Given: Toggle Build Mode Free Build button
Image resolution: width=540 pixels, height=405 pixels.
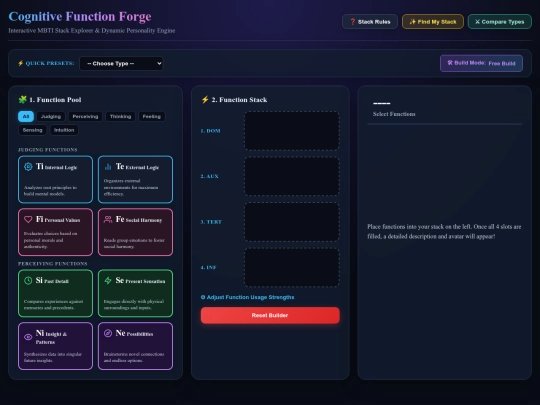Looking at the screenshot, I should [x=481, y=63].
